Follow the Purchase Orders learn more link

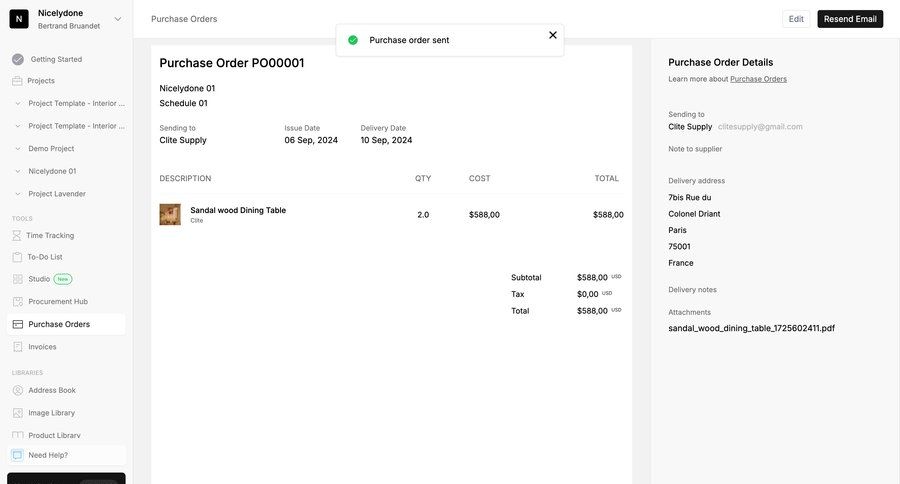758,79
